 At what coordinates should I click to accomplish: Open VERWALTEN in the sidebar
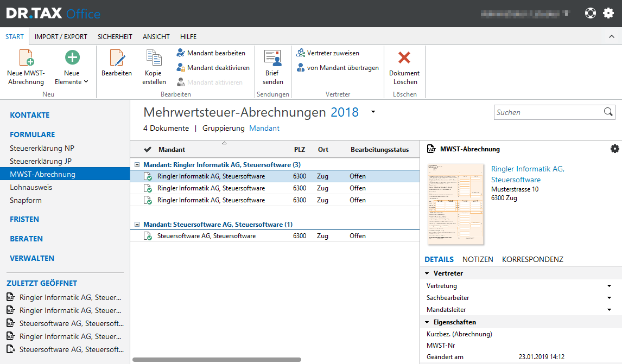tap(31, 258)
